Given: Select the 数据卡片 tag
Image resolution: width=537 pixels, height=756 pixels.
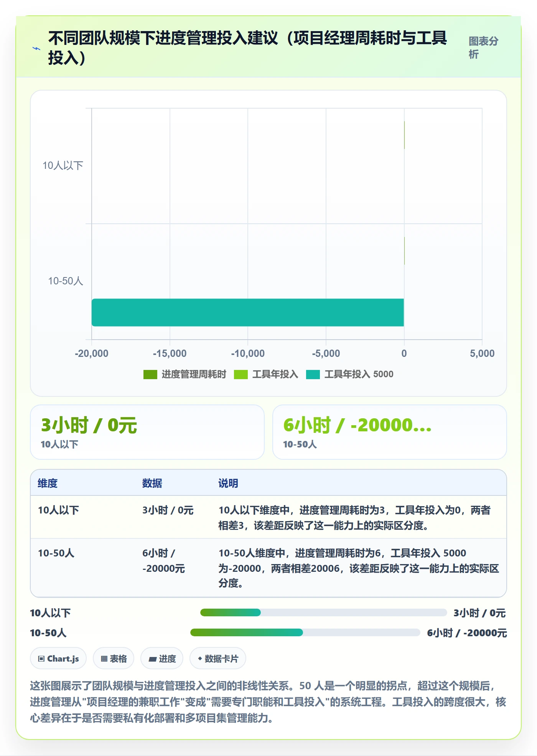Looking at the screenshot, I should point(218,659).
